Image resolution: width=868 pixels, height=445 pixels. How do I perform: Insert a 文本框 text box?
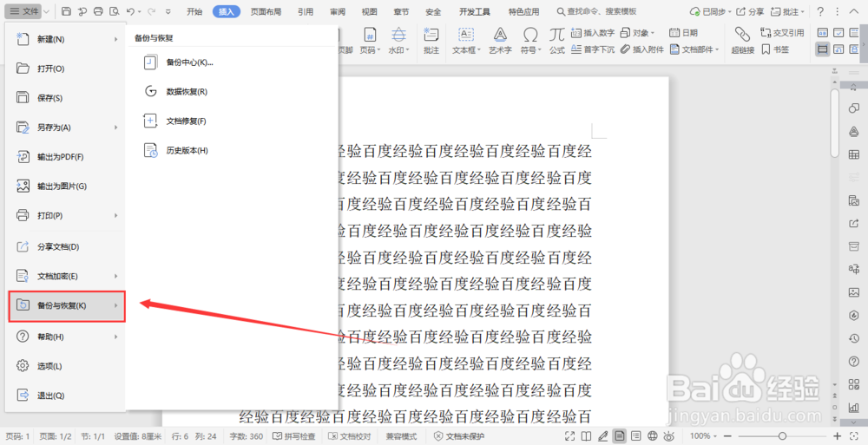[x=466, y=41]
